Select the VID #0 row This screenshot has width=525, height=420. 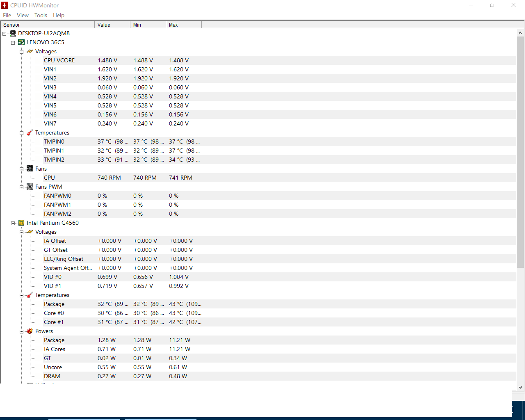click(279, 277)
